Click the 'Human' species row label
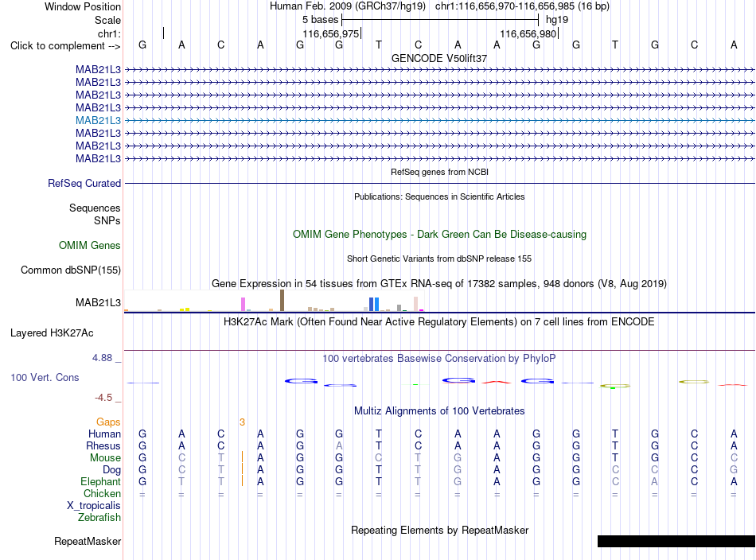The width and height of the screenshot is (756, 560). click(104, 434)
